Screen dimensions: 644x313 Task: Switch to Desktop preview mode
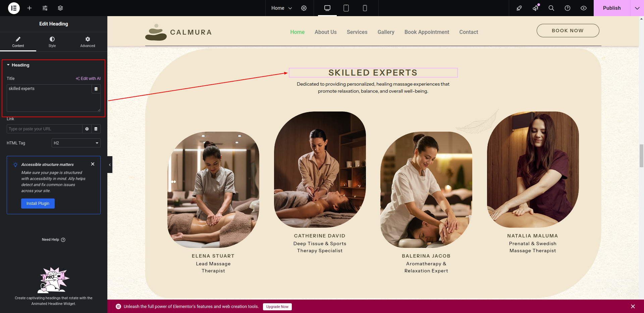327,8
